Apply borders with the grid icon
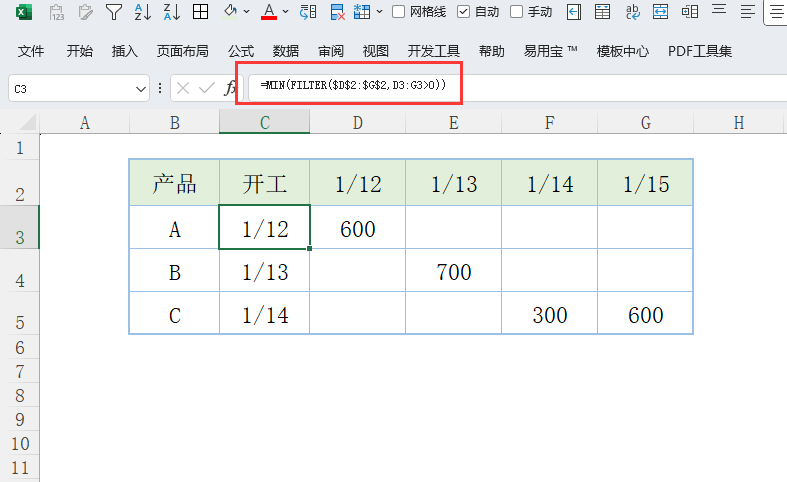787x482 pixels. coord(200,12)
